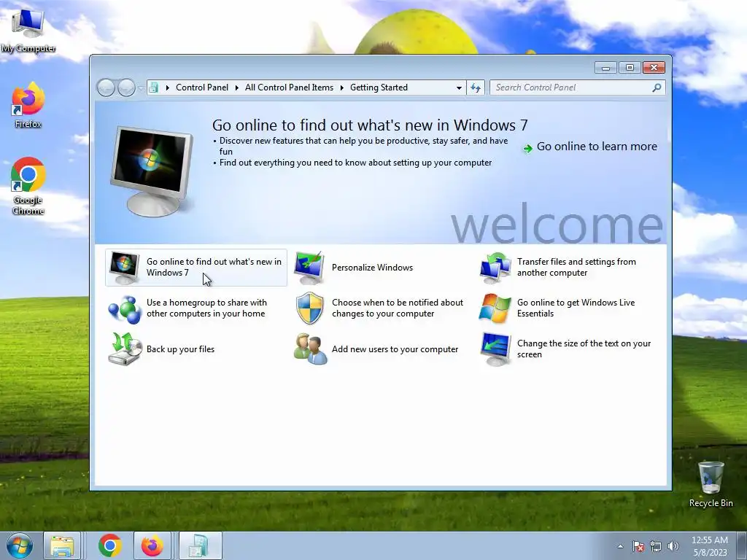Select Back up your files text
This screenshot has width=747, height=560.
pyautogui.click(x=181, y=349)
